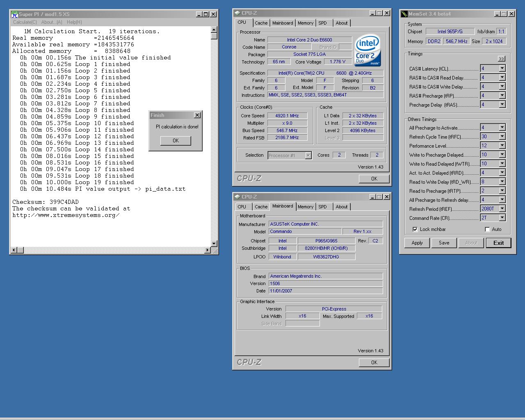
Task: Click the CPU-Z Mainboard window title icon
Action: [x=237, y=197]
